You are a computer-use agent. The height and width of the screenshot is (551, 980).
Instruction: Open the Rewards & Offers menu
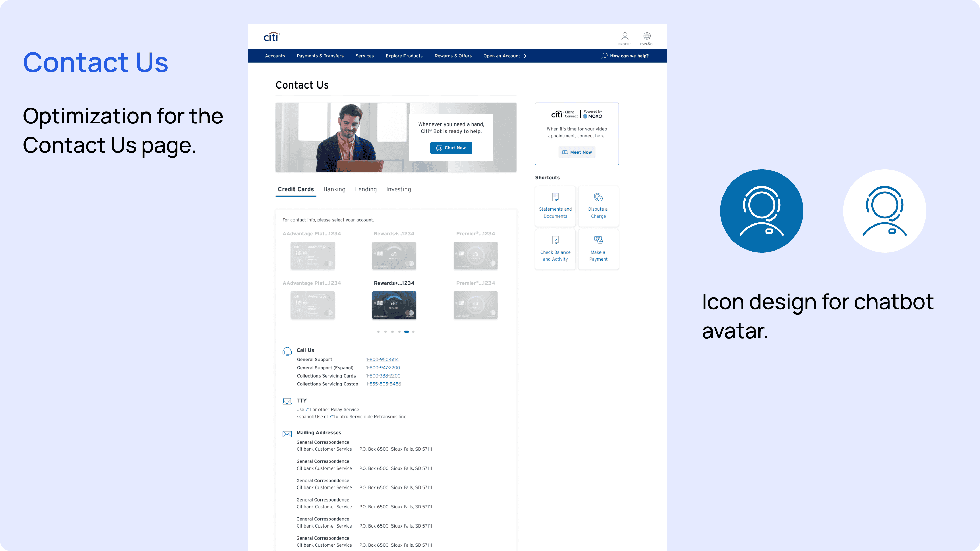[x=453, y=56]
